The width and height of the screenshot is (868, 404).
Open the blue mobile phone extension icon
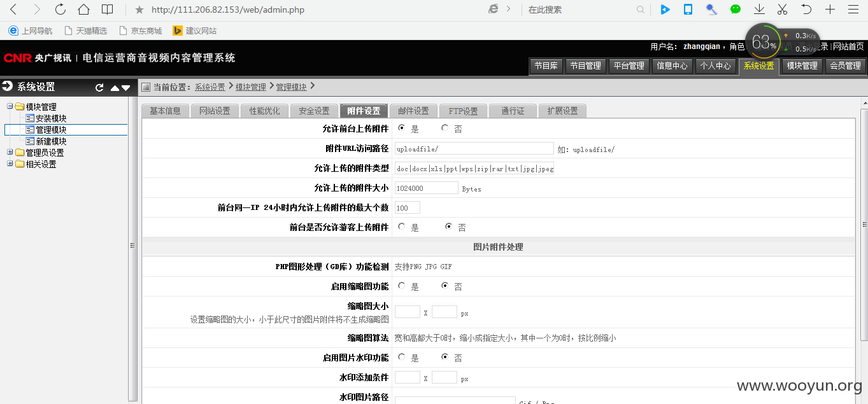tap(688, 10)
